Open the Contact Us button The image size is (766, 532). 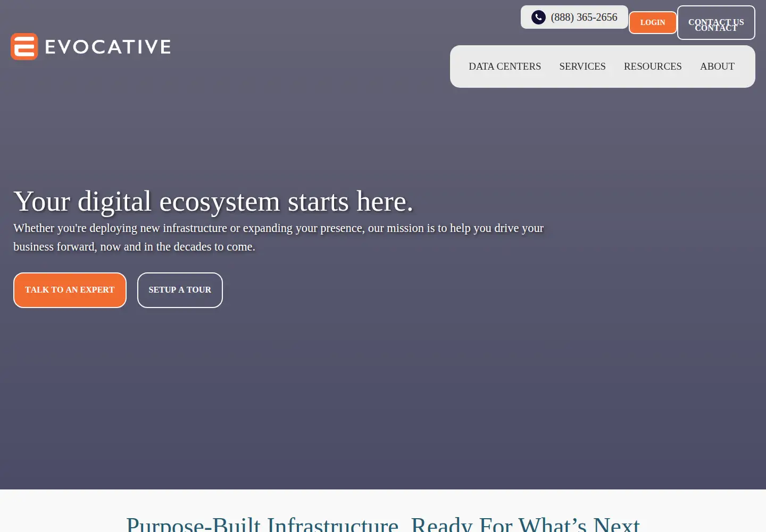[716, 22]
